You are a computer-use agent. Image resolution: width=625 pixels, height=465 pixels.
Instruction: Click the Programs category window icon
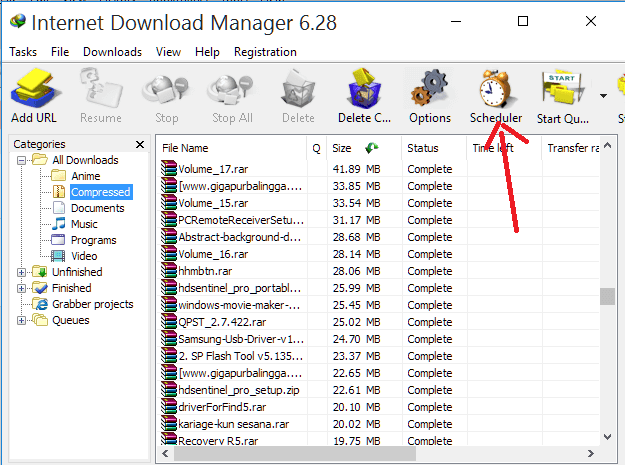pos(58,239)
